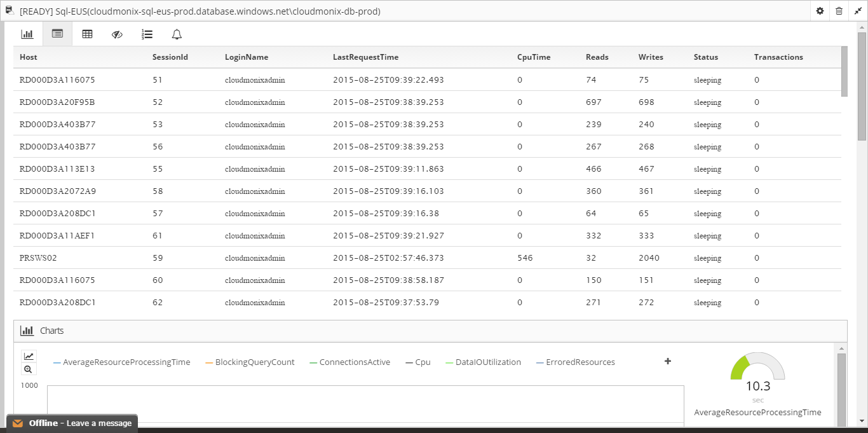Image resolution: width=868 pixels, height=433 pixels.
Task: Open the bar chart view tab
Action: pos(27,34)
